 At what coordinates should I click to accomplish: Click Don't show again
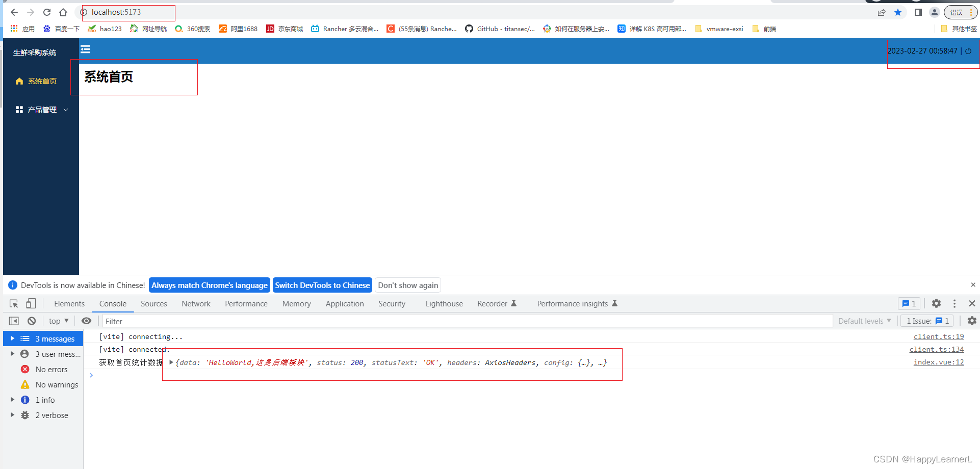[x=408, y=285]
